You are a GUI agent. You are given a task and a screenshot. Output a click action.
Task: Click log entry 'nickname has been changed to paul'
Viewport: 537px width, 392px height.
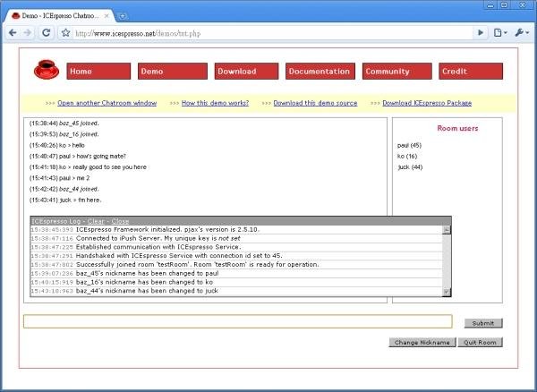tap(236, 273)
